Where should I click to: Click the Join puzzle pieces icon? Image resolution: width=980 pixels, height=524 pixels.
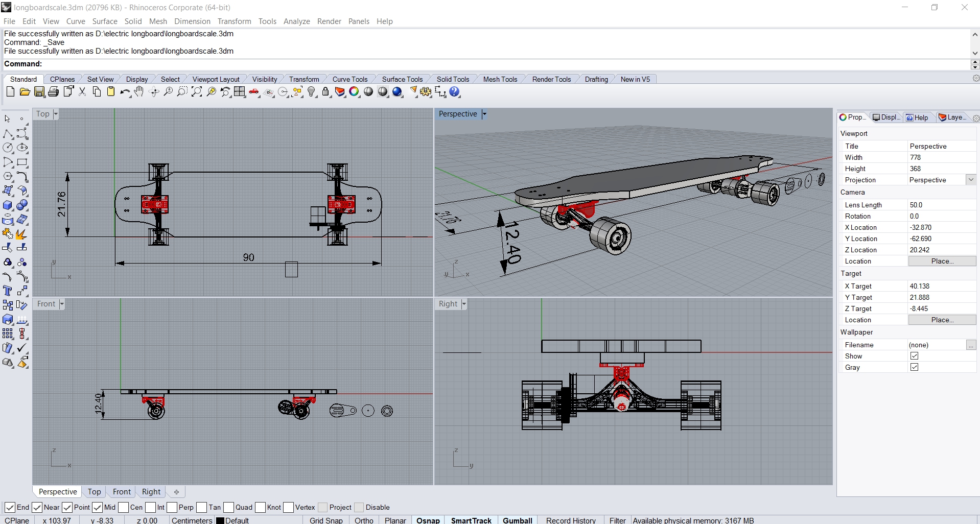coord(8,234)
